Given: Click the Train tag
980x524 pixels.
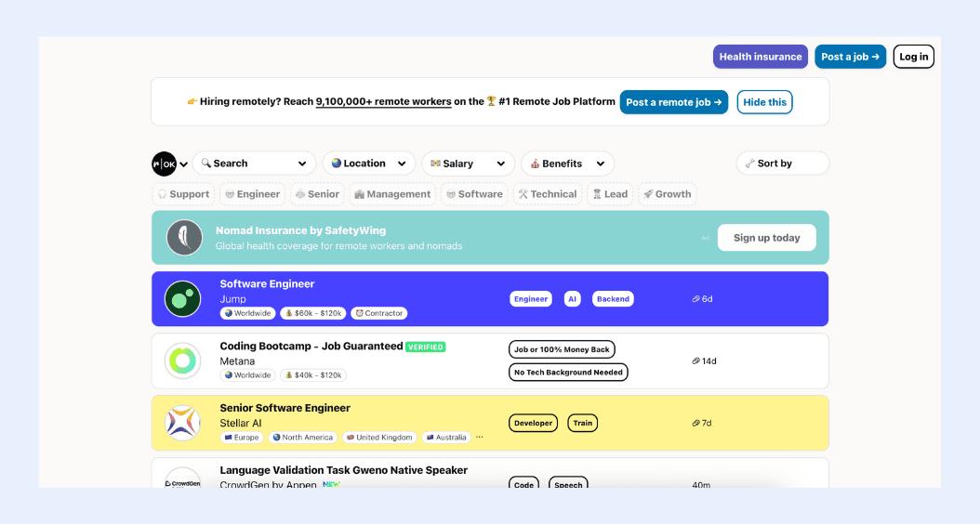Looking at the screenshot, I should coord(582,423).
